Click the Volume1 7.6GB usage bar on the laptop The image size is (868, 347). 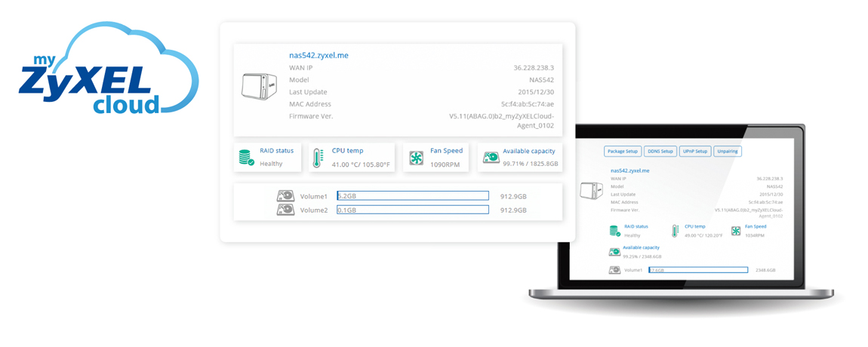698,270
